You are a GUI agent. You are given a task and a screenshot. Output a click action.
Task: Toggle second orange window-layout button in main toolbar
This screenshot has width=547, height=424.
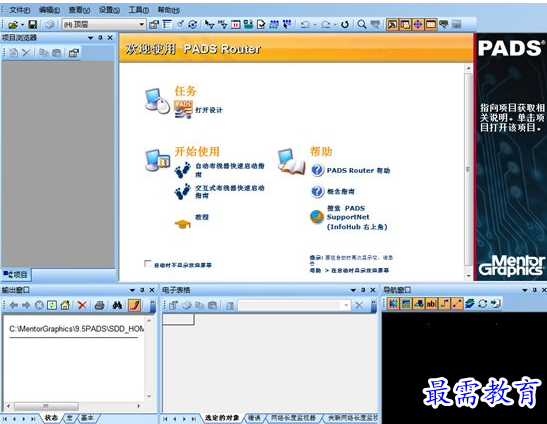[405, 24]
